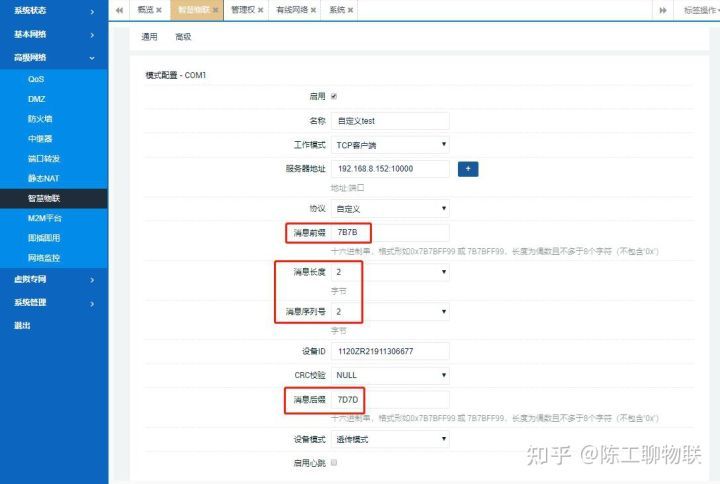Screen dimensions: 720x484
Task: Switch to the 管理权 tab
Action: click(x=243, y=10)
